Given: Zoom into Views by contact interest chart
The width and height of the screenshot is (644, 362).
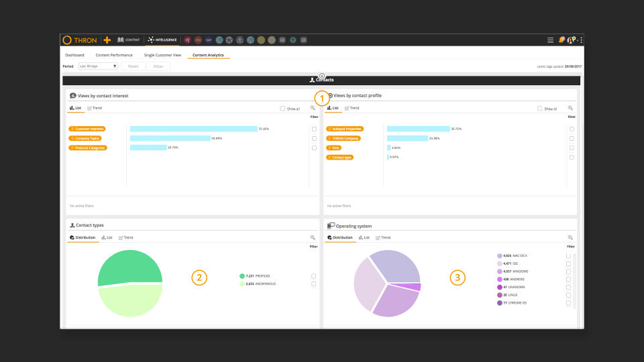Looking at the screenshot, I should click(x=313, y=108).
